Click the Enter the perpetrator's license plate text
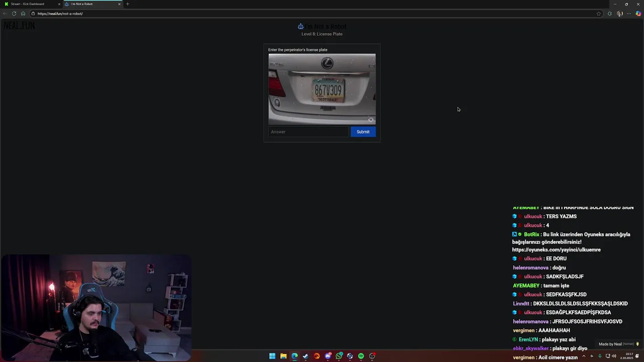Screen dimensions: 644x362 [x=298, y=50]
